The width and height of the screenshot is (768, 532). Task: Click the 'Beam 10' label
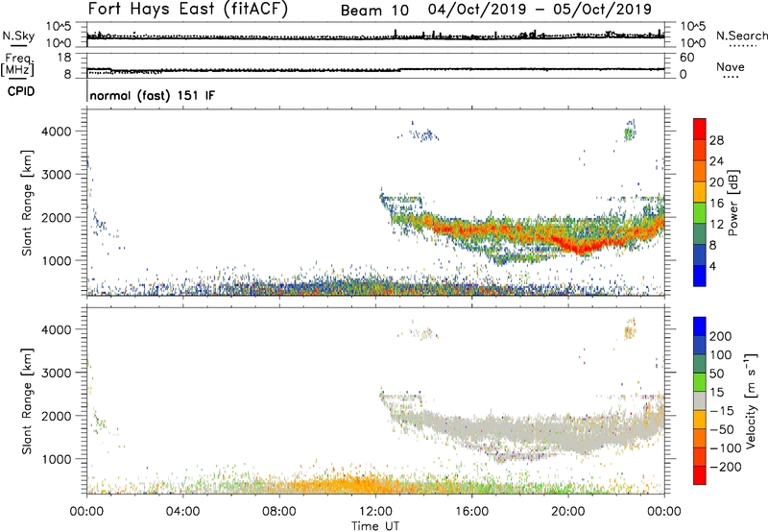[x=374, y=11]
